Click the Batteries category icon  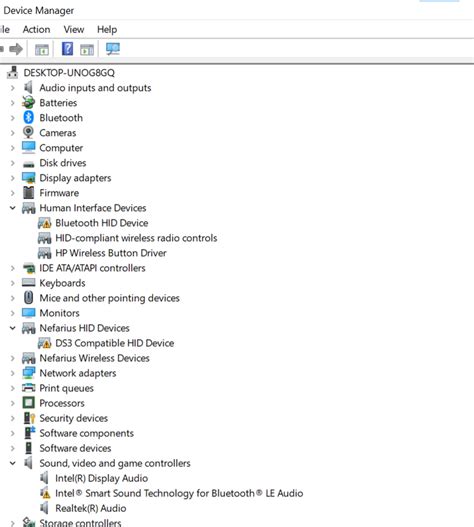(x=28, y=103)
